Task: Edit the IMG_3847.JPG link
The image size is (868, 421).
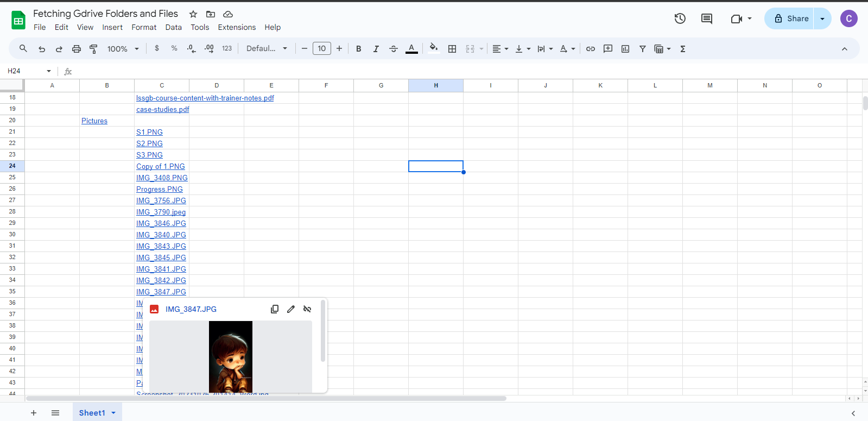Action: click(291, 309)
